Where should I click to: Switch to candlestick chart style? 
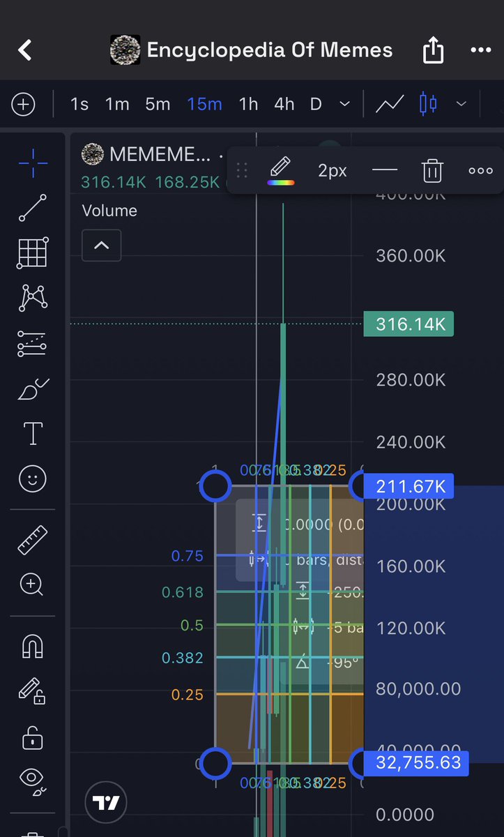tap(428, 105)
